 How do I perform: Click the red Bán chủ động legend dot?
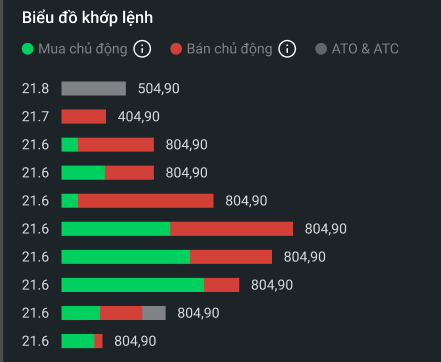(x=176, y=49)
